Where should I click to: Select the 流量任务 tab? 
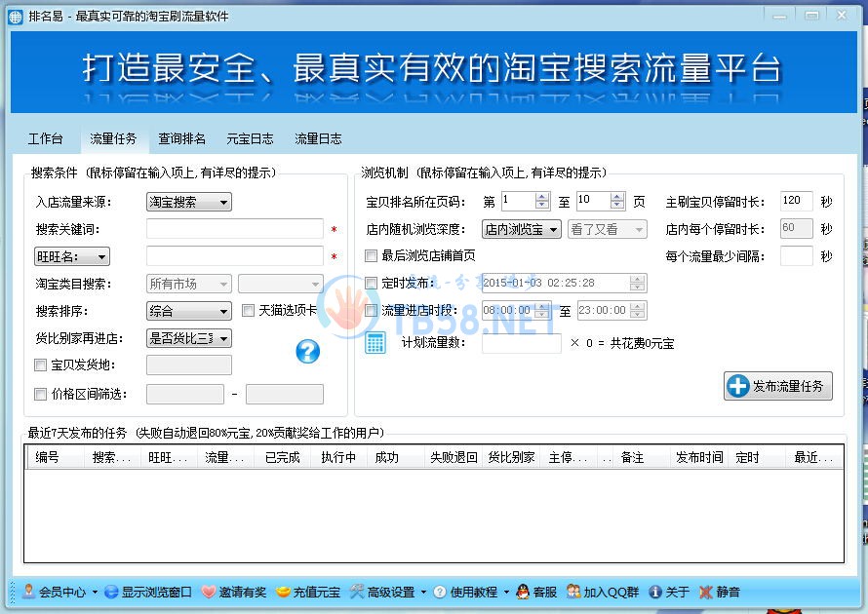113,138
